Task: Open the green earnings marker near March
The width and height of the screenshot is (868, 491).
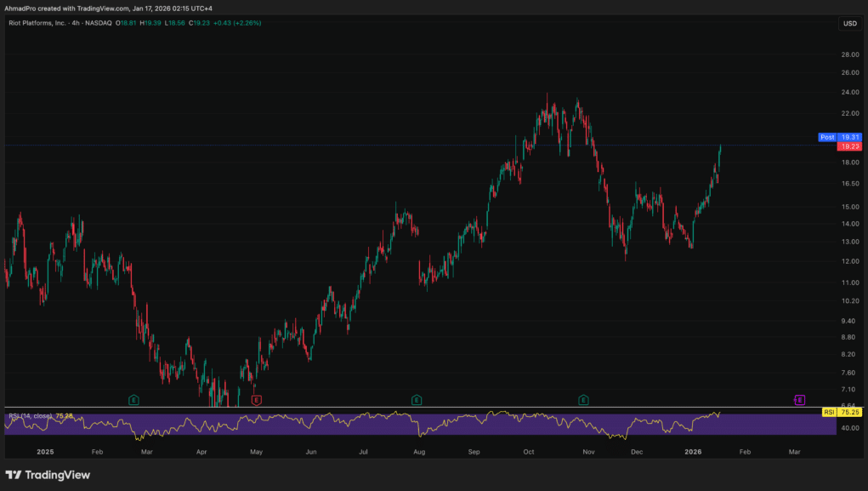Action: point(133,399)
